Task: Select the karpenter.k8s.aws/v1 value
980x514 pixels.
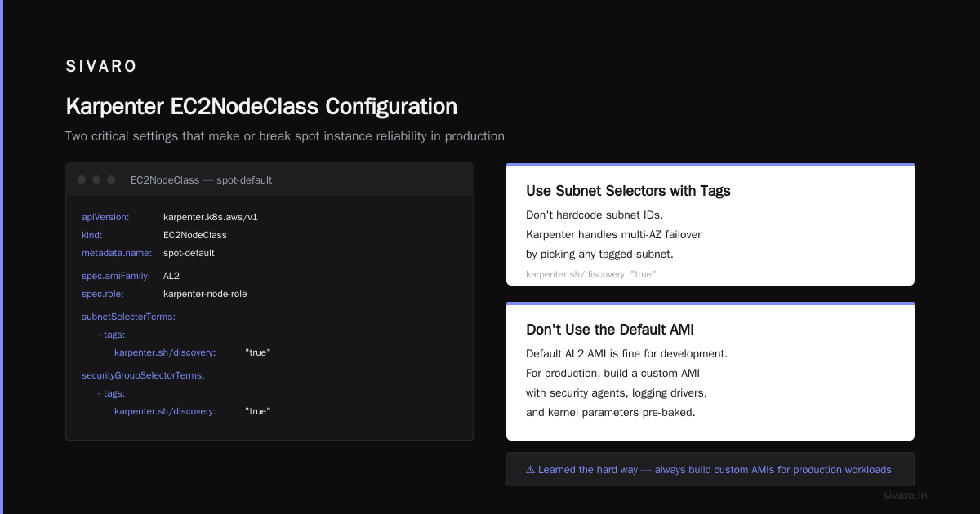Action: [211, 217]
